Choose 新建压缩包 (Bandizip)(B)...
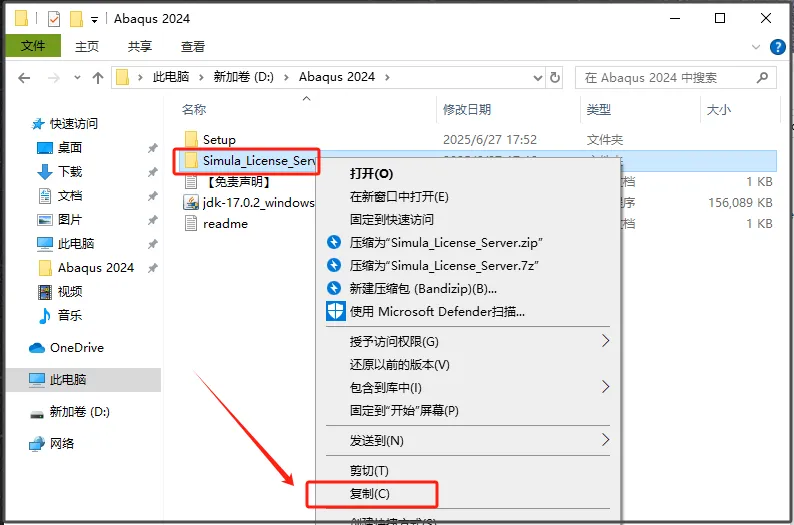Image resolution: width=794 pixels, height=525 pixels. [423, 289]
